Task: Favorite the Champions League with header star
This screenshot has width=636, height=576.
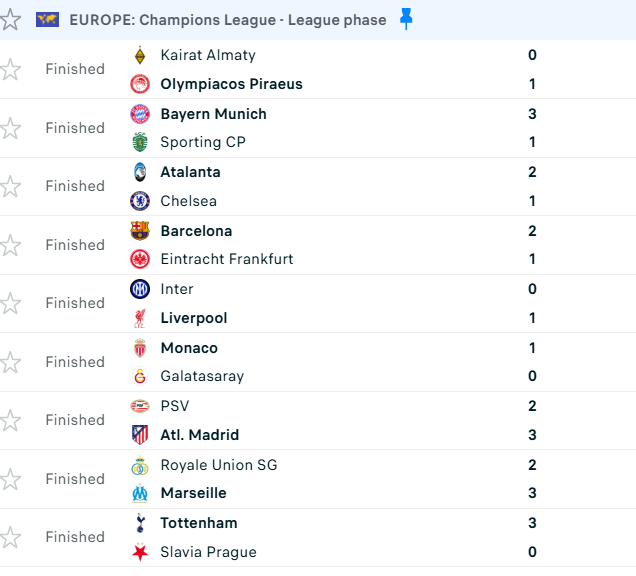Action: (10, 20)
